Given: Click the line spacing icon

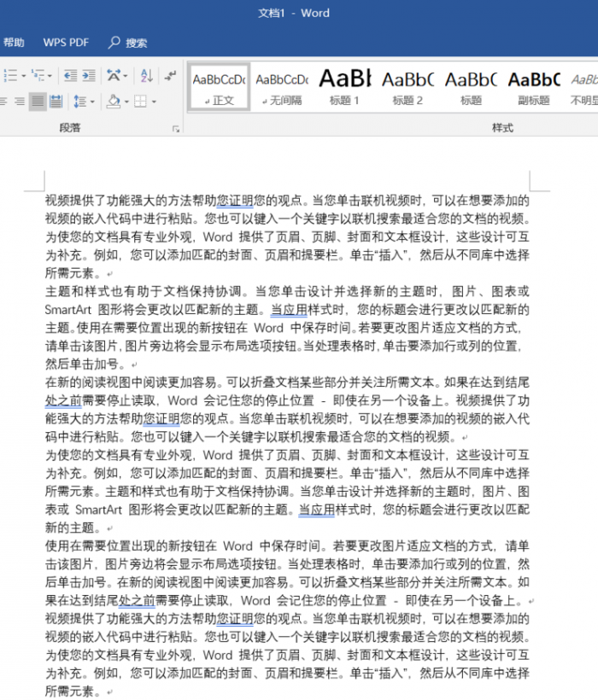Looking at the screenshot, I should coord(79,102).
